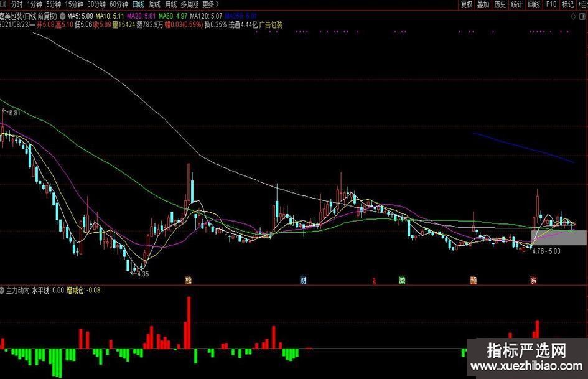Select the 60分钟 period tab
588x379 pixels.
coord(118,4)
